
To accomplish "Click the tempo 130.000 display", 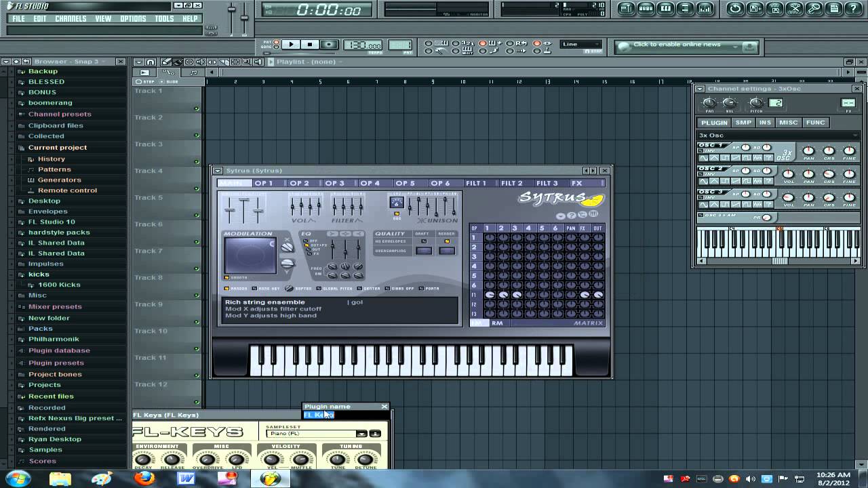I will [x=363, y=45].
